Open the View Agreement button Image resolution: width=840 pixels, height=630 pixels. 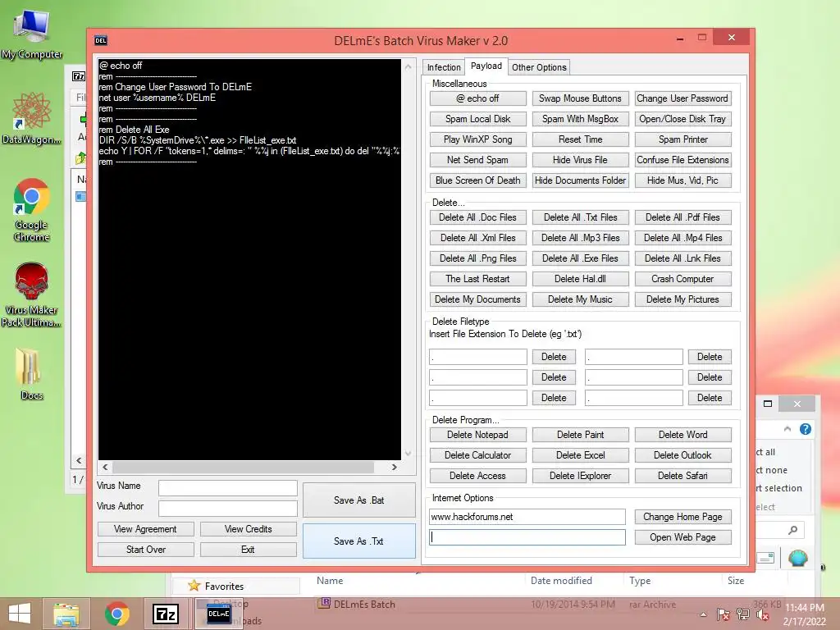pyautogui.click(x=145, y=529)
